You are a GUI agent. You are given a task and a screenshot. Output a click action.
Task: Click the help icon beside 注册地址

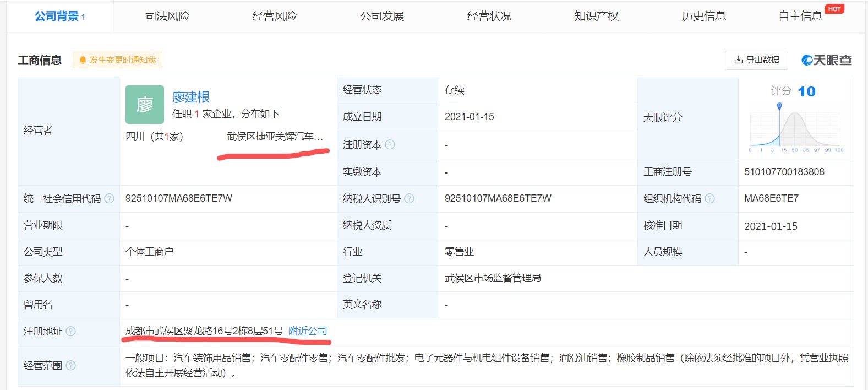[70, 331]
